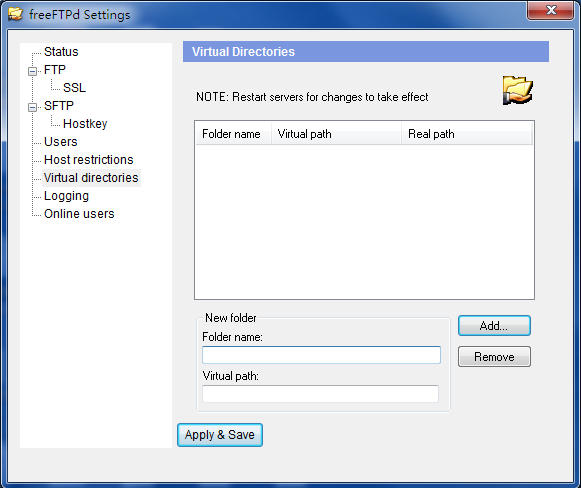Image resolution: width=581 pixels, height=488 pixels.
Task: Click Apply & Save button
Action: tap(220, 435)
